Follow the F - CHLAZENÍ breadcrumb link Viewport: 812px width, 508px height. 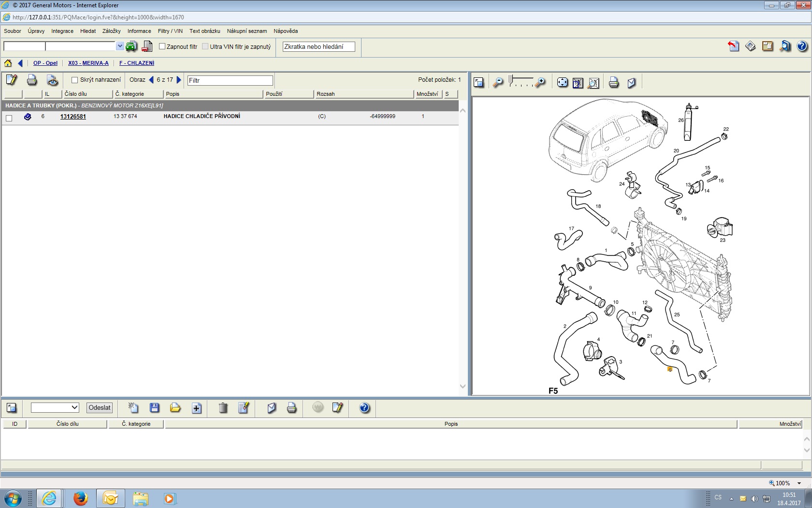[x=137, y=63]
